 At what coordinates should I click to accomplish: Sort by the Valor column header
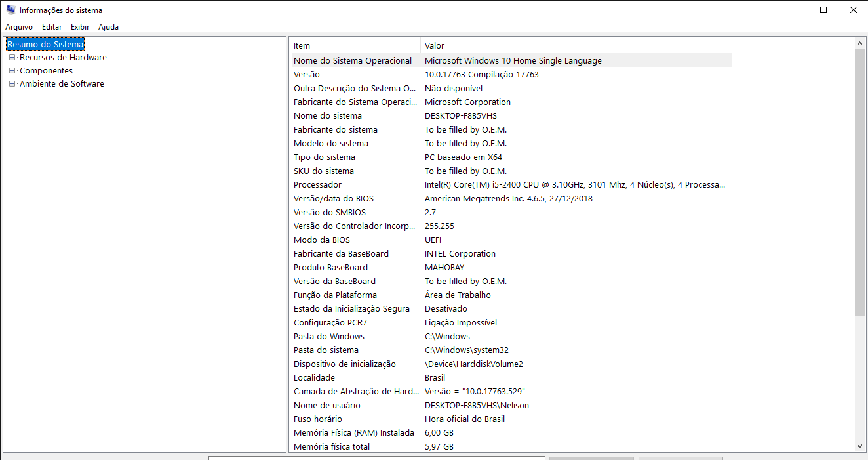coord(576,45)
